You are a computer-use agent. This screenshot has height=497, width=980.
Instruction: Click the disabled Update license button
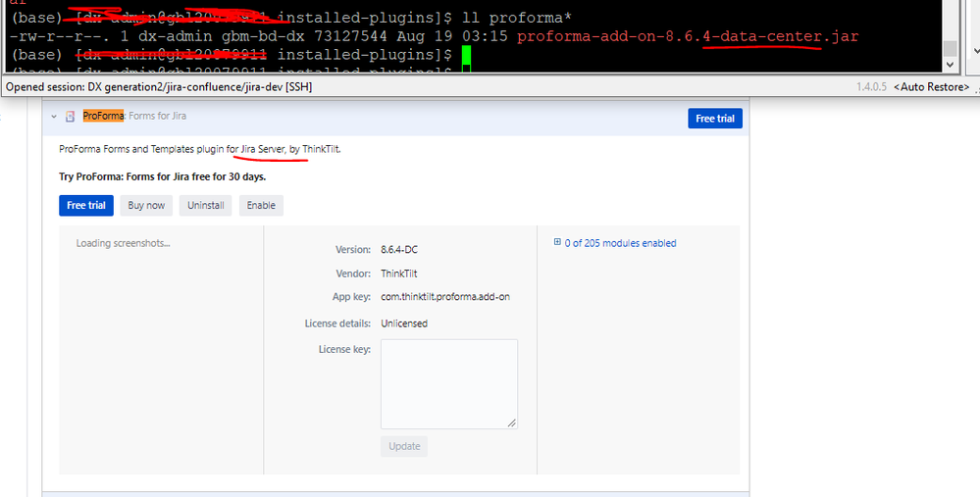[404, 446]
